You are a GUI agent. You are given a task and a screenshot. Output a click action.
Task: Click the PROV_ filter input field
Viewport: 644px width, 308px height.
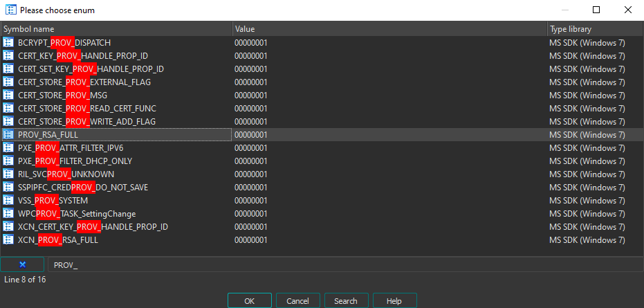click(345, 265)
